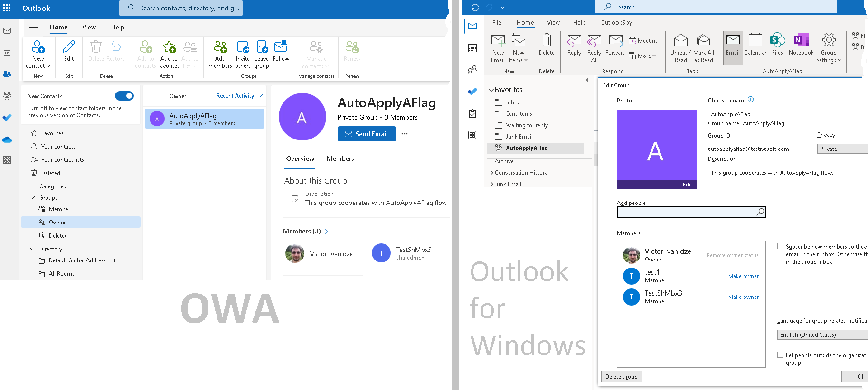
Task: Open File menu in Outlook for Windows
Action: (497, 23)
